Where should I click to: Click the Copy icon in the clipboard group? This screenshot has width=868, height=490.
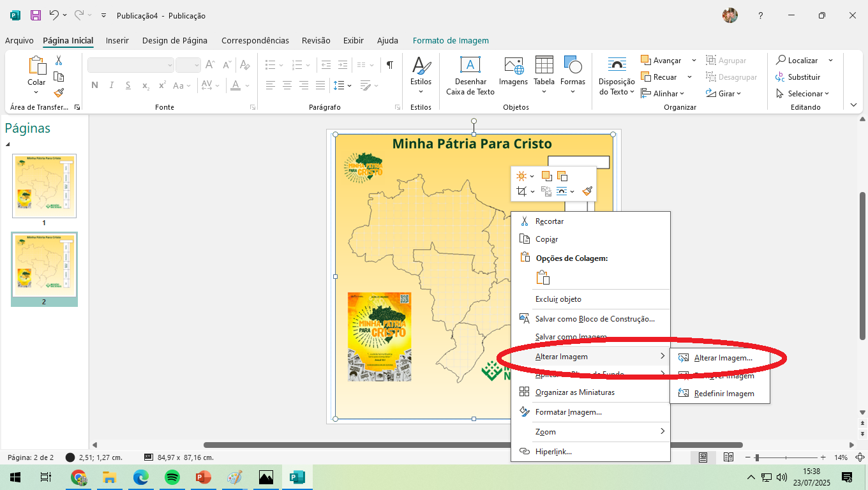click(x=59, y=77)
